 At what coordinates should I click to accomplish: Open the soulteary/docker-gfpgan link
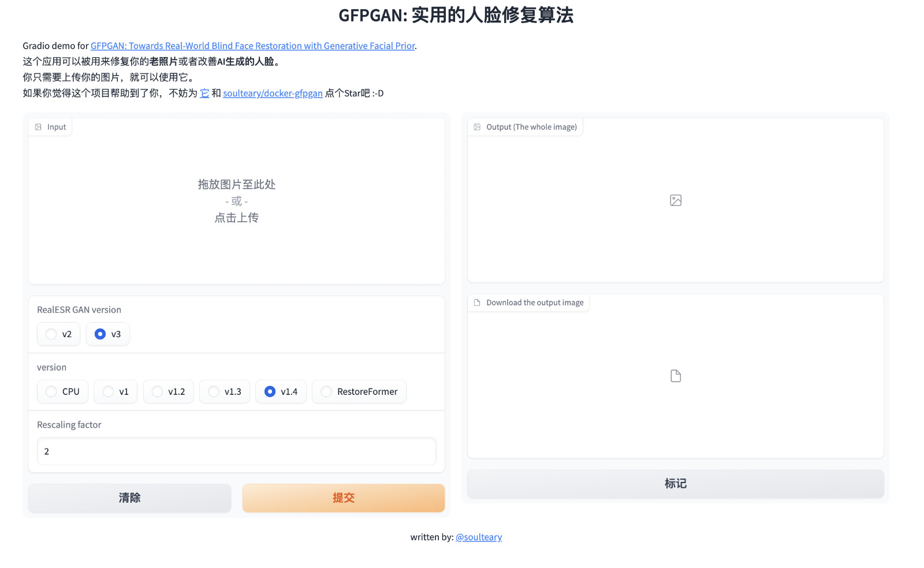click(273, 93)
